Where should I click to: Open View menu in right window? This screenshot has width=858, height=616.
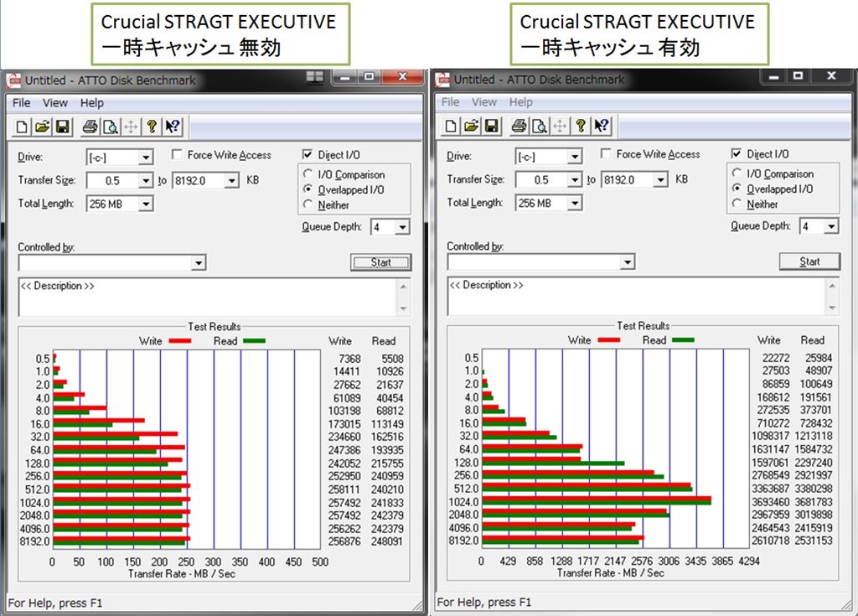click(x=484, y=102)
